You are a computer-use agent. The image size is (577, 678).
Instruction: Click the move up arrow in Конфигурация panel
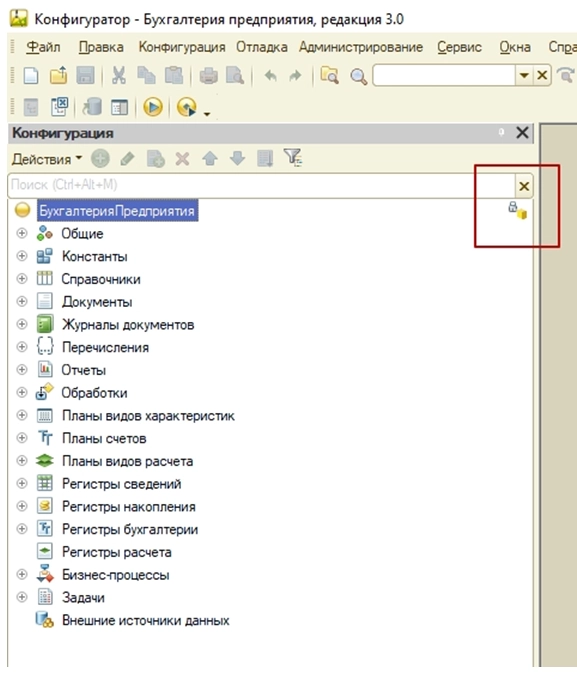point(210,159)
